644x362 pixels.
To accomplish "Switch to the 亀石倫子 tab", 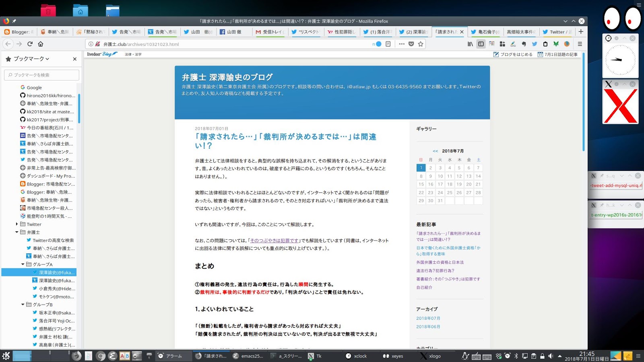I will (x=485, y=32).
